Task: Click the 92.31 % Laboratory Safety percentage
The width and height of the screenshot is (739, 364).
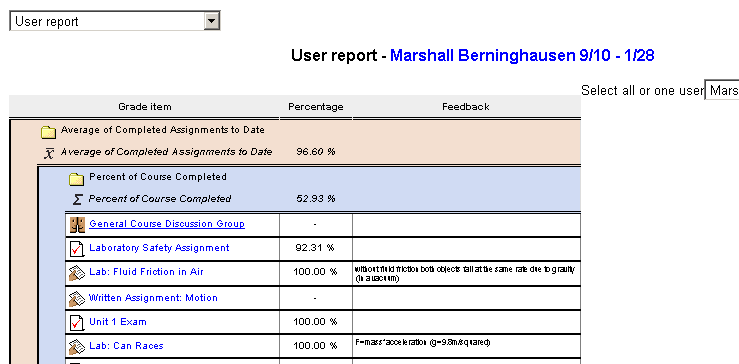Action: pyautogui.click(x=315, y=248)
